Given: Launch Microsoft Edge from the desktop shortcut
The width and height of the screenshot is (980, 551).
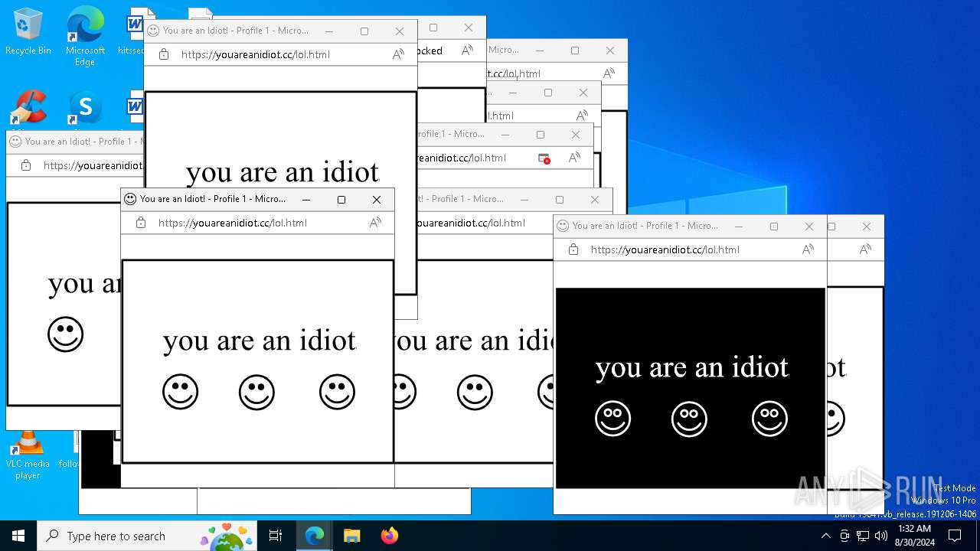Looking at the screenshot, I should point(85,36).
